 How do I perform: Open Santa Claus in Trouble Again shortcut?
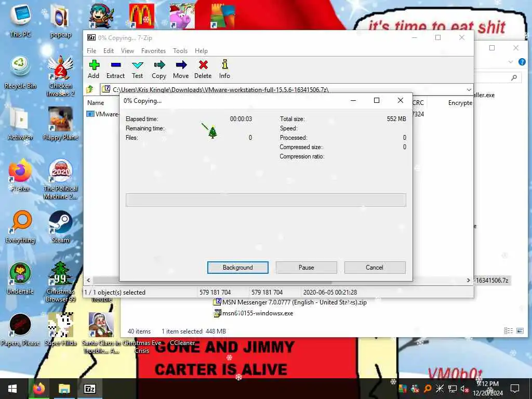[x=101, y=334]
